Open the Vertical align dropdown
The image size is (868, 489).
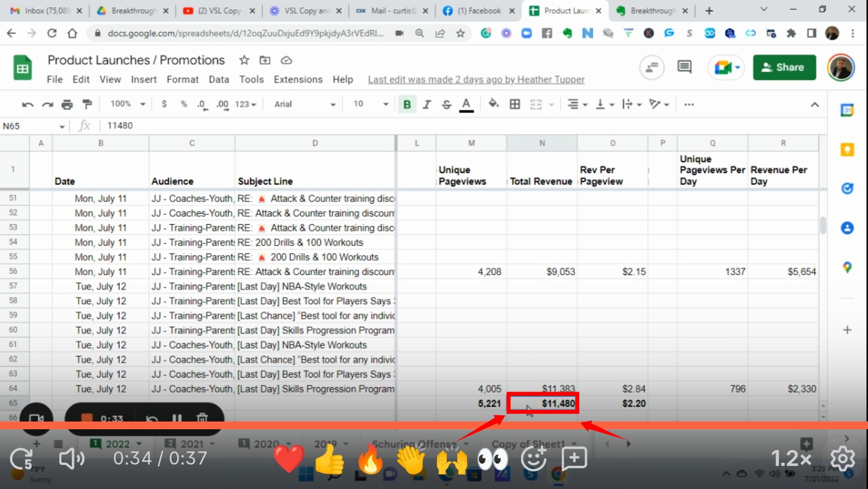(604, 105)
